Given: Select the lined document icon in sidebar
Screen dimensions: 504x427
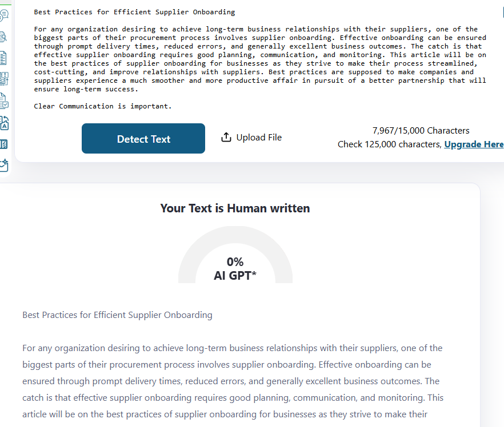Looking at the screenshot, I should pos(3,58).
